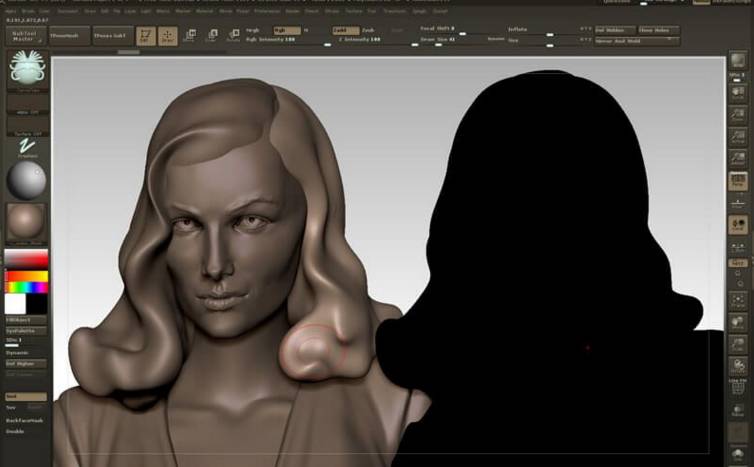
Task: Open the Material menu
Action: 204,11
